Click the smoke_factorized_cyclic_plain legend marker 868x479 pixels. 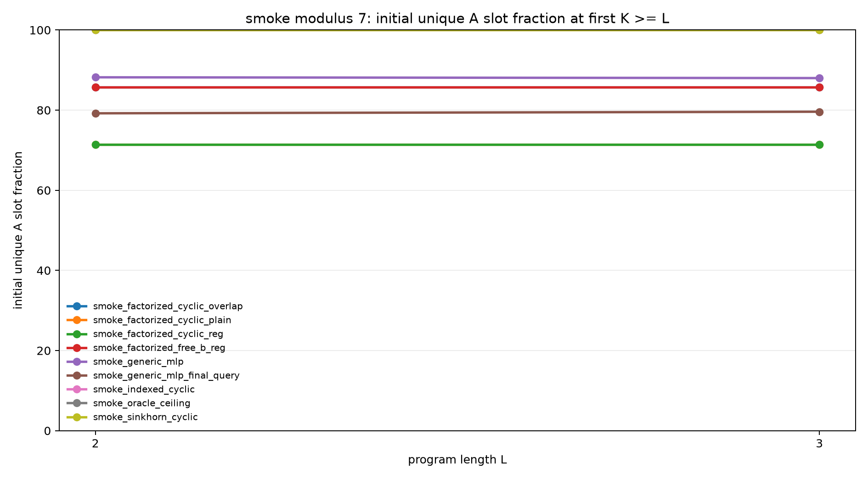click(x=77, y=320)
